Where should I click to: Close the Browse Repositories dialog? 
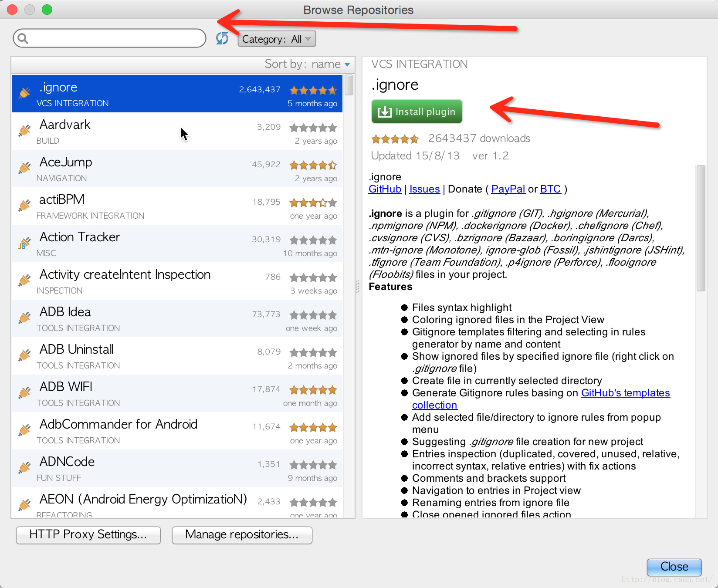(674, 567)
